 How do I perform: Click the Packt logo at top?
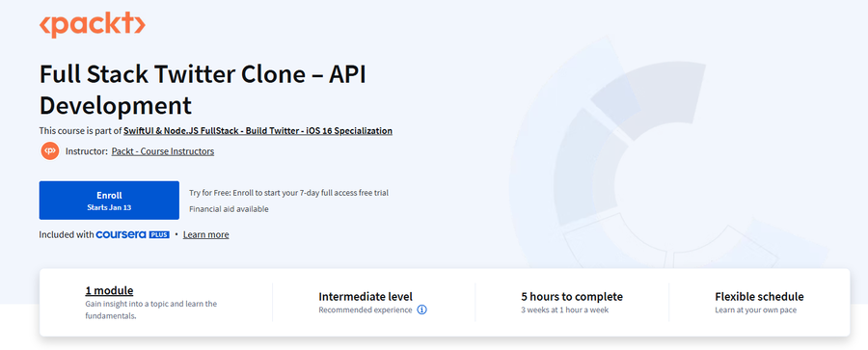tap(93, 24)
